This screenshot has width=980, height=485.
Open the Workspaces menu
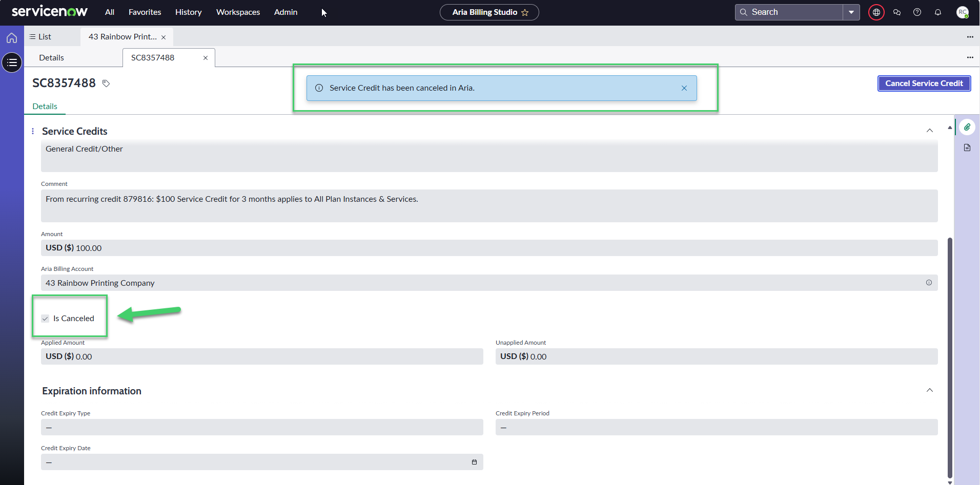[x=238, y=12]
